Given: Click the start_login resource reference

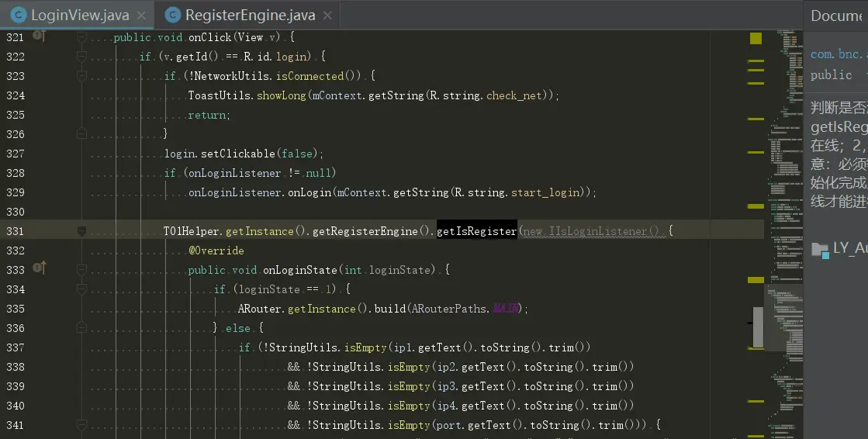Looking at the screenshot, I should point(545,192).
